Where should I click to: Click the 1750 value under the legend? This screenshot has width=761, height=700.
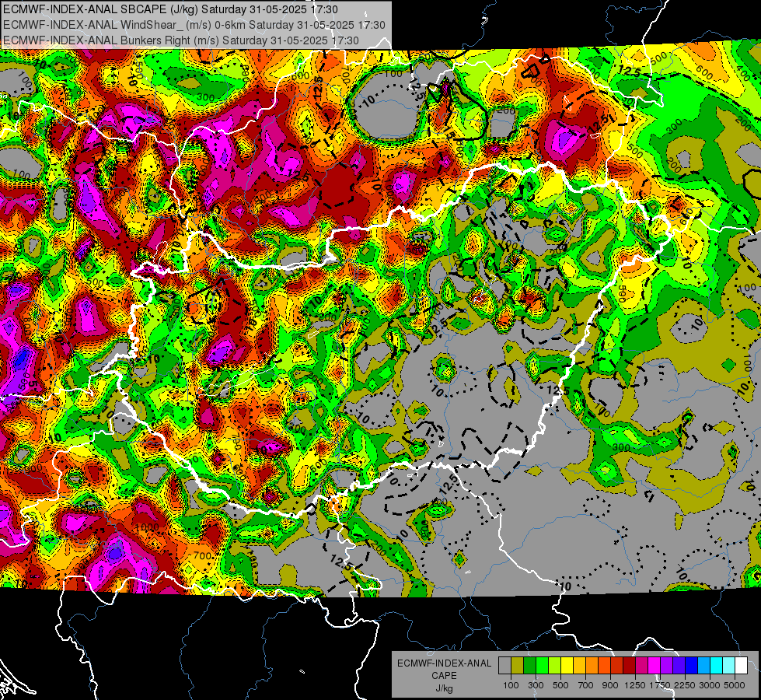point(660,685)
